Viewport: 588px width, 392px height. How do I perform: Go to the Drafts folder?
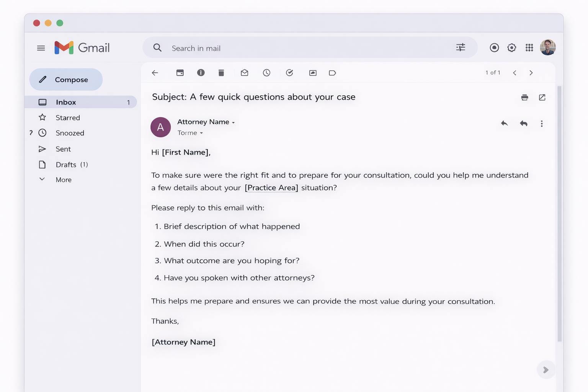point(66,165)
